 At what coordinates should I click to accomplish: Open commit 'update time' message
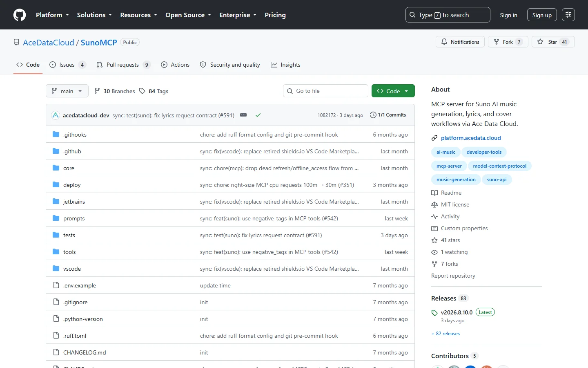click(215, 285)
